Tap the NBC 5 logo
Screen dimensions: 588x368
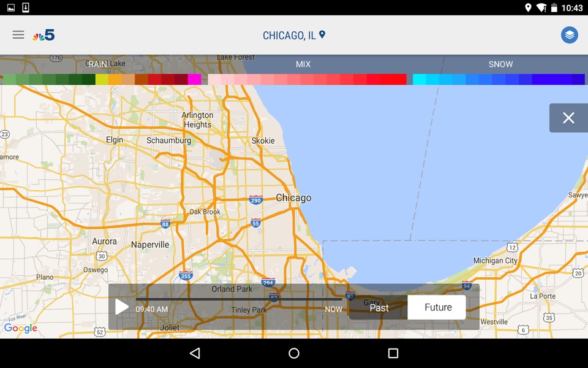click(43, 36)
